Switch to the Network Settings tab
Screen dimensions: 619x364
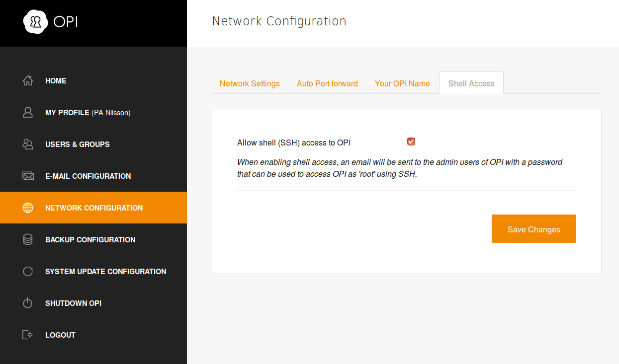[250, 83]
